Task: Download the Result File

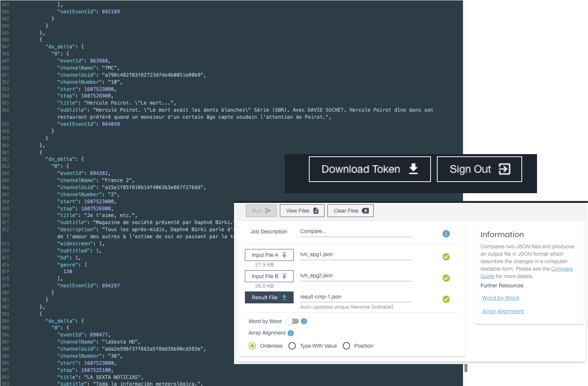Action: (269, 297)
